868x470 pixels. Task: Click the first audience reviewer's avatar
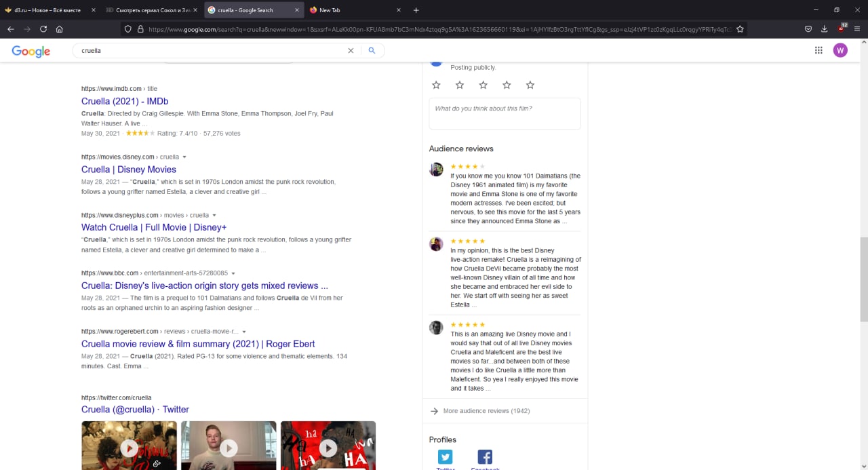436,170
